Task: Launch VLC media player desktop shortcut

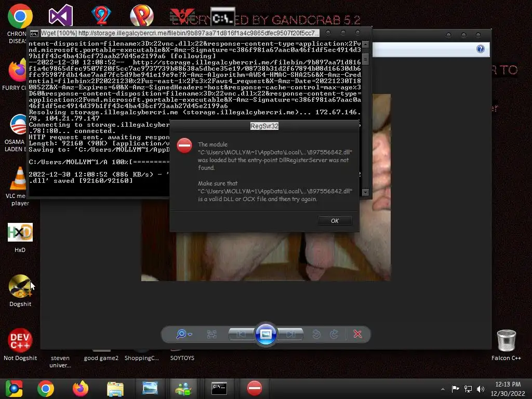Action: coord(18,178)
